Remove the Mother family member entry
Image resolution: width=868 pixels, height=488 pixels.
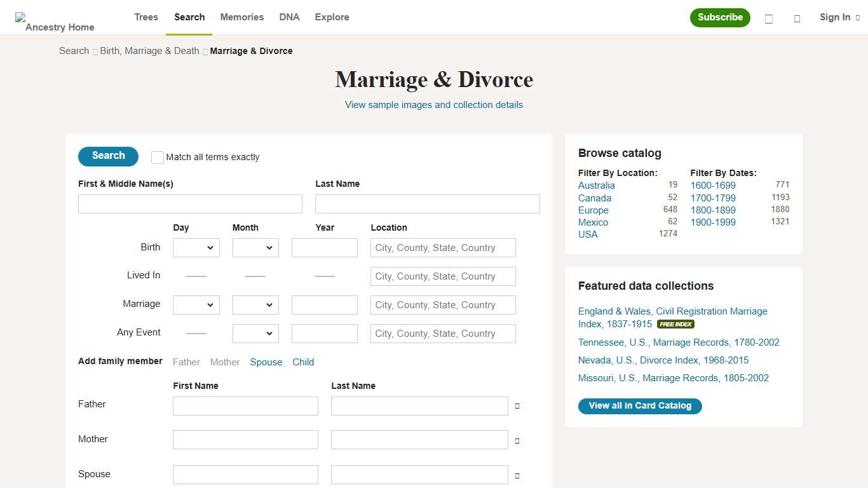[517, 440]
